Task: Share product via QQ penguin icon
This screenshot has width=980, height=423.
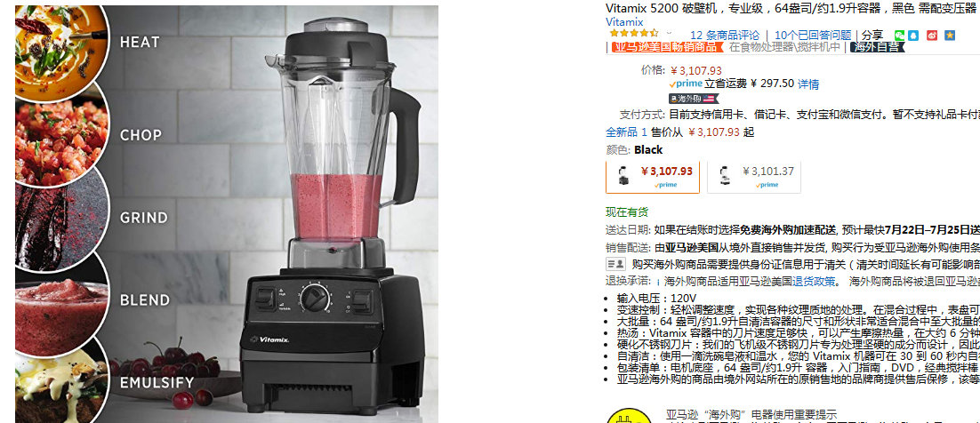Action: point(912,36)
